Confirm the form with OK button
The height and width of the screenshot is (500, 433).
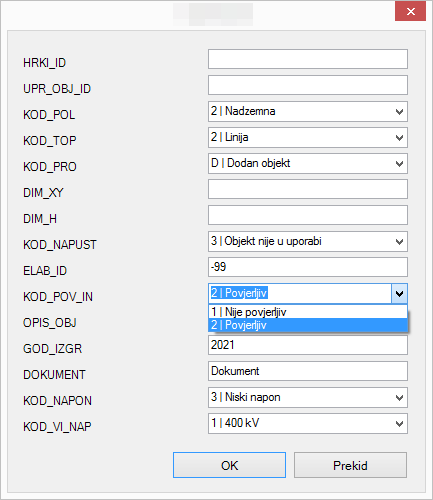pyautogui.click(x=229, y=465)
